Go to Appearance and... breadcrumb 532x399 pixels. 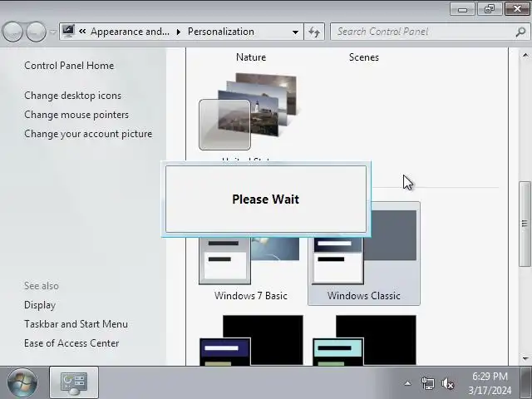click(x=130, y=32)
